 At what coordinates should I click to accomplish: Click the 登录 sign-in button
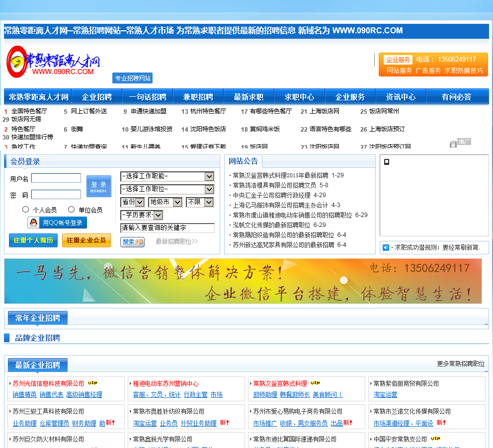click(98, 186)
